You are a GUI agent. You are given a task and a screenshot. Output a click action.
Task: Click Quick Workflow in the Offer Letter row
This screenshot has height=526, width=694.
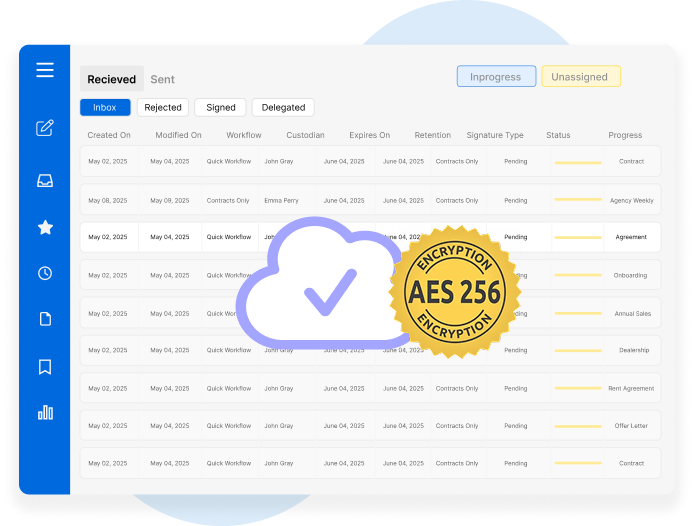click(229, 426)
